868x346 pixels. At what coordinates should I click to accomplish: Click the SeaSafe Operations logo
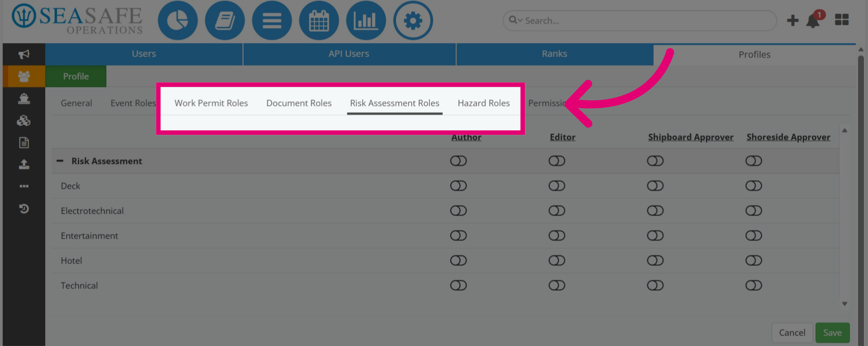point(77,19)
